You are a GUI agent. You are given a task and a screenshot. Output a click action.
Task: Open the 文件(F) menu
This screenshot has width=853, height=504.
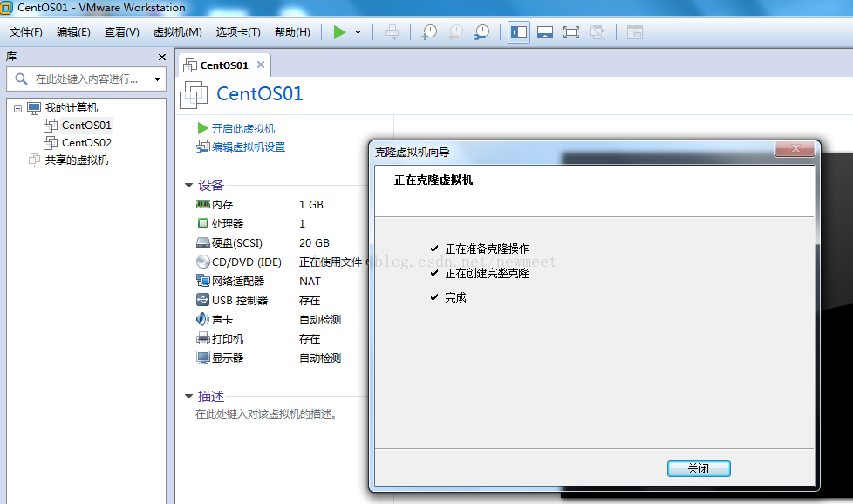click(x=26, y=32)
